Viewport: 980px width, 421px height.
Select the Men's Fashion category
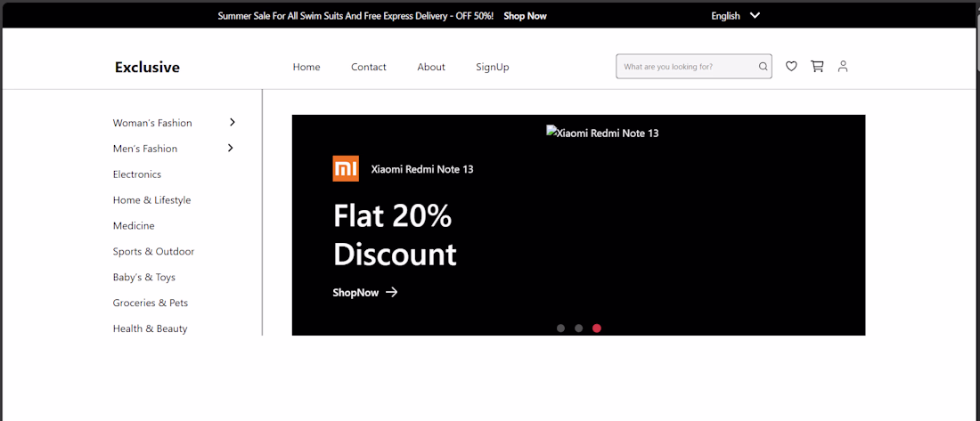click(145, 149)
